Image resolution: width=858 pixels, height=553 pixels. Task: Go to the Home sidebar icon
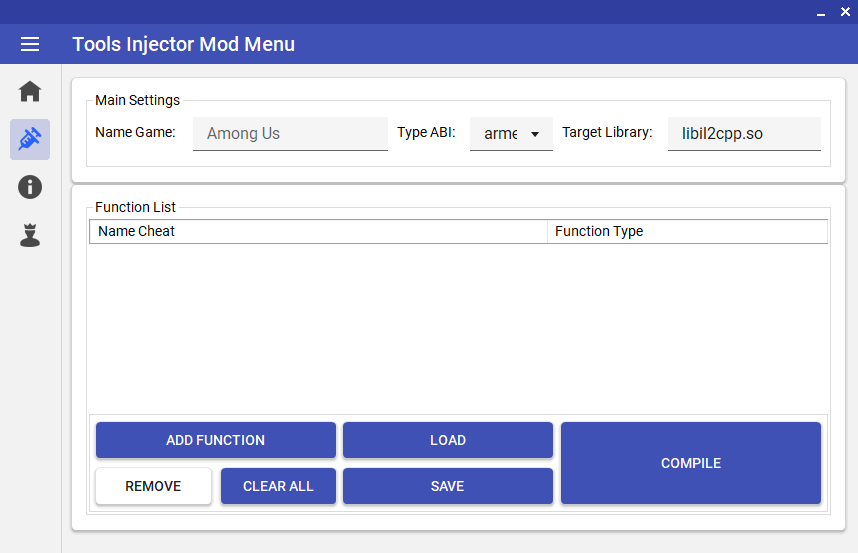30,91
